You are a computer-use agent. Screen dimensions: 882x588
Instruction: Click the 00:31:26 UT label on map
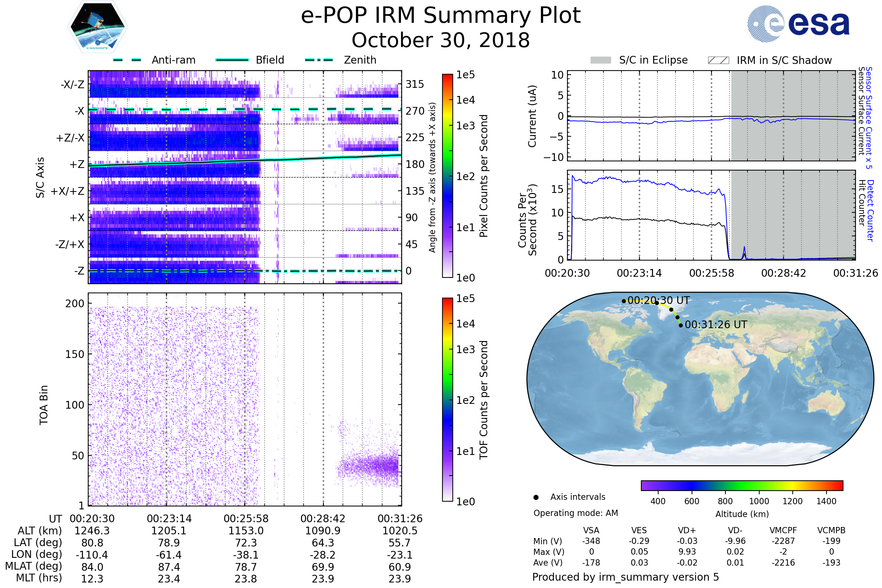coord(716,325)
